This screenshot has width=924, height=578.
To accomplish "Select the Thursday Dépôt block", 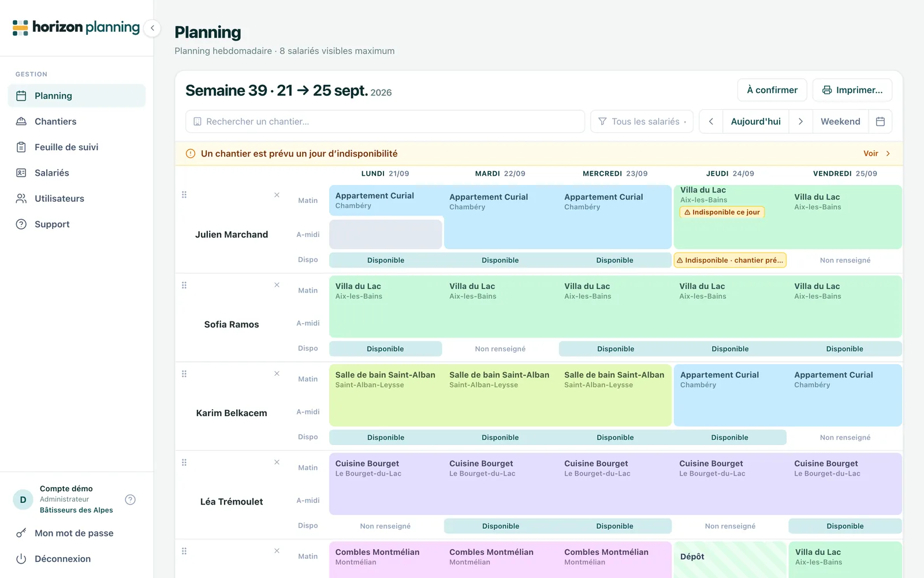I will 730,560.
